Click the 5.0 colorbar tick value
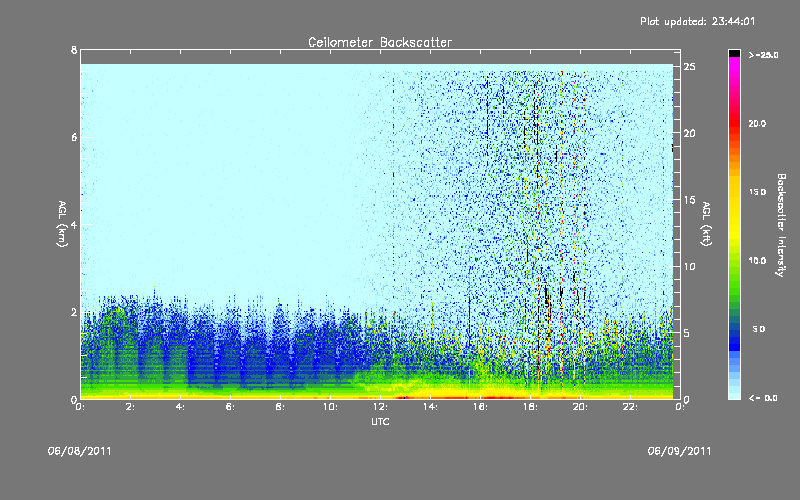Screen dimensions: 800x500 click(759, 329)
